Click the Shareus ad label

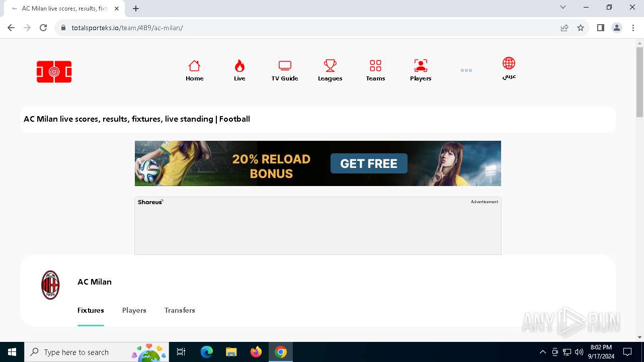tap(150, 202)
